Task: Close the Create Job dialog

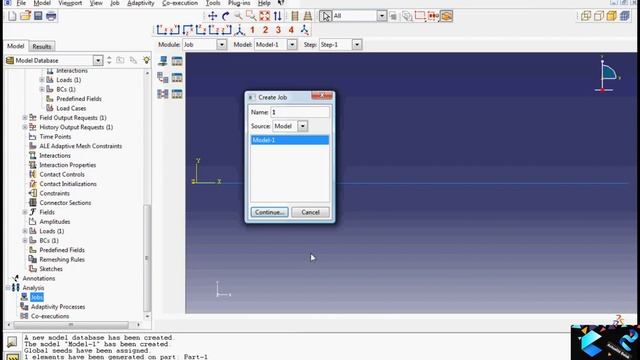Action: point(322,96)
